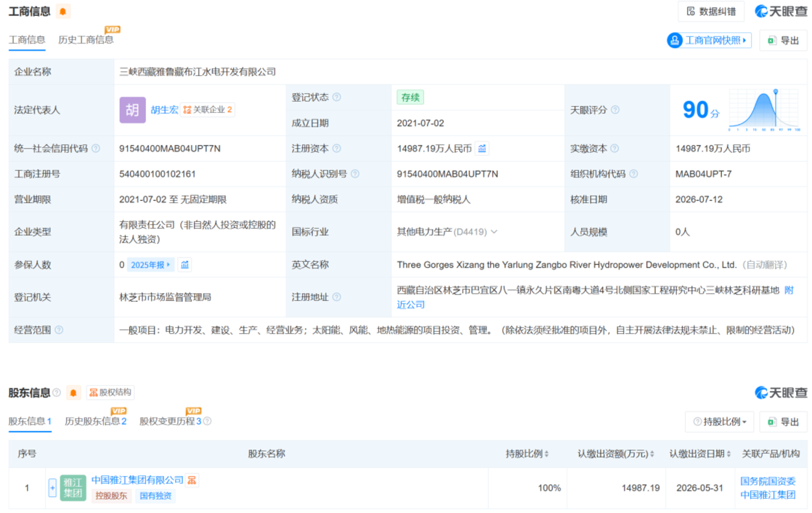Click help icon next to 组织机构代码
This screenshot has width=812, height=513.
pyautogui.click(x=634, y=174)
